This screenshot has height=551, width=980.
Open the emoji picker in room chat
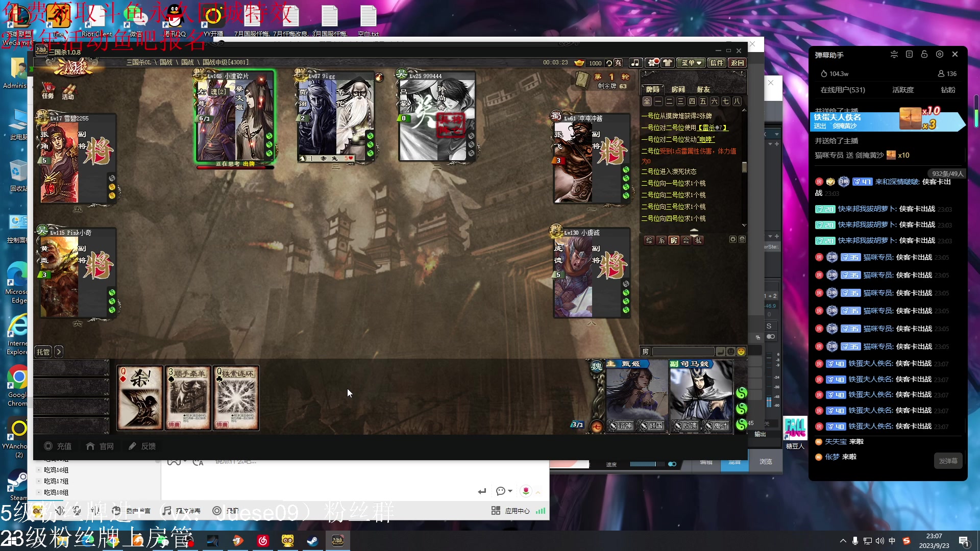point(741,352)
